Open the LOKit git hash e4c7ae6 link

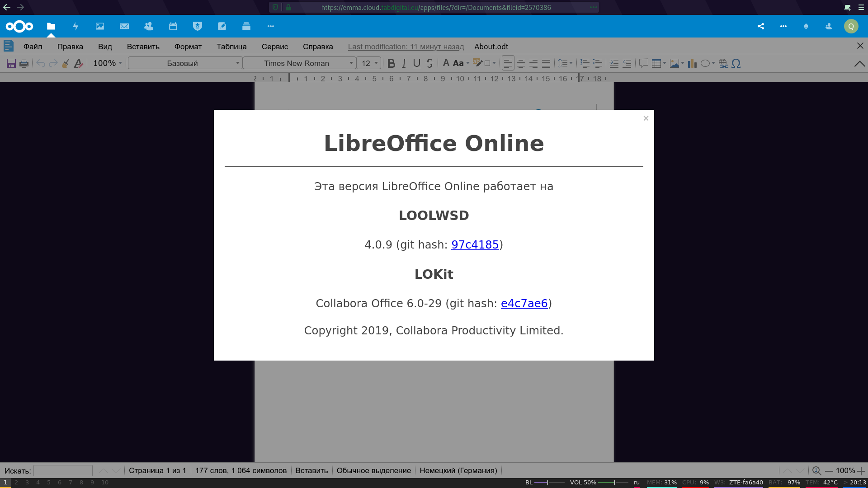[x=524, y=303]
